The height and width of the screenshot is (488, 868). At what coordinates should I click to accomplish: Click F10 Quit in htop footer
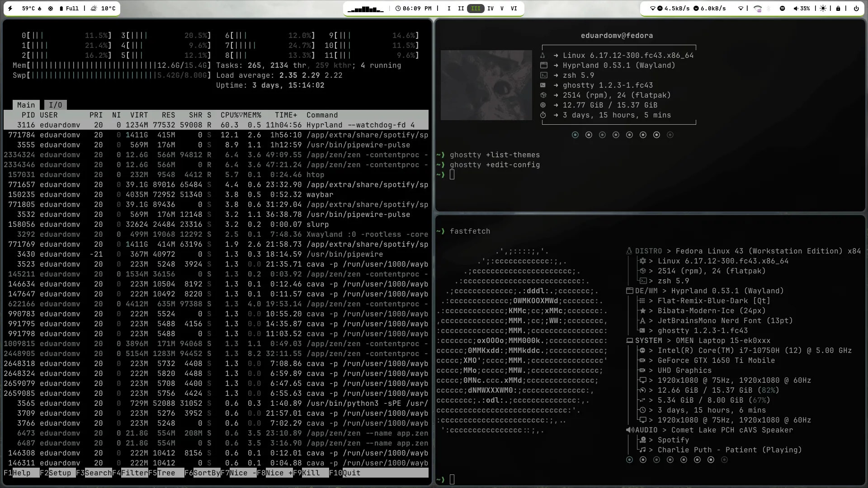click(x=351, y=473)
